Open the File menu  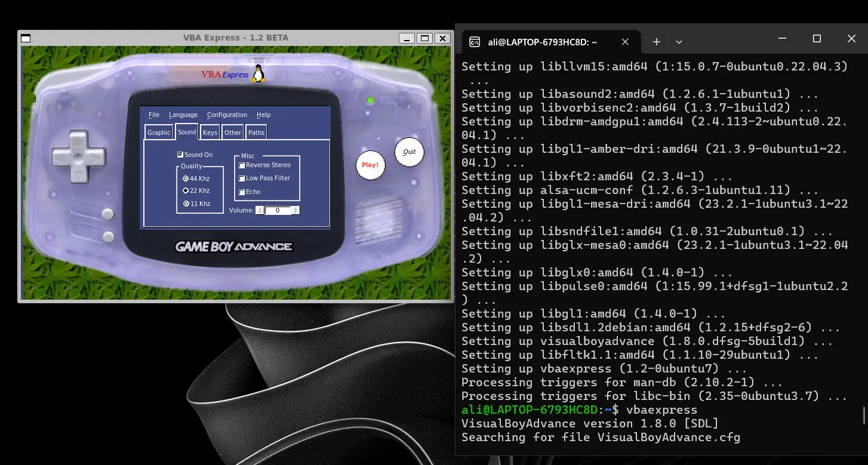point(154,115)
